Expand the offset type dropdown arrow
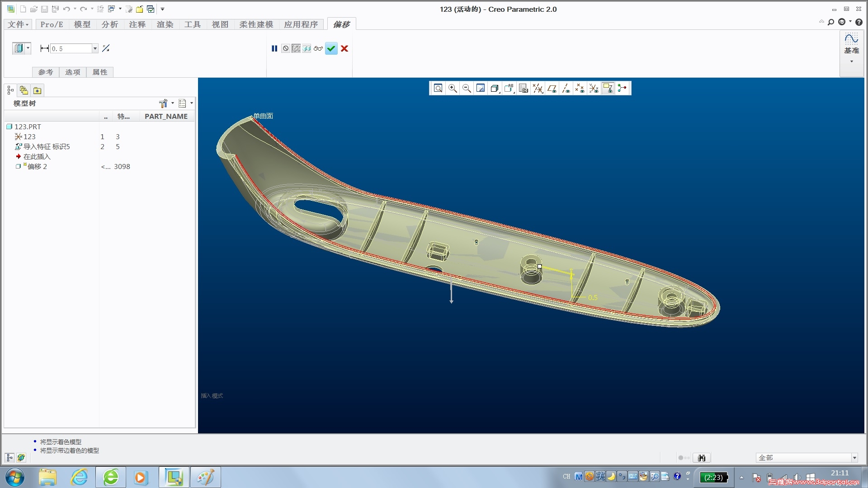 (28, 48)
